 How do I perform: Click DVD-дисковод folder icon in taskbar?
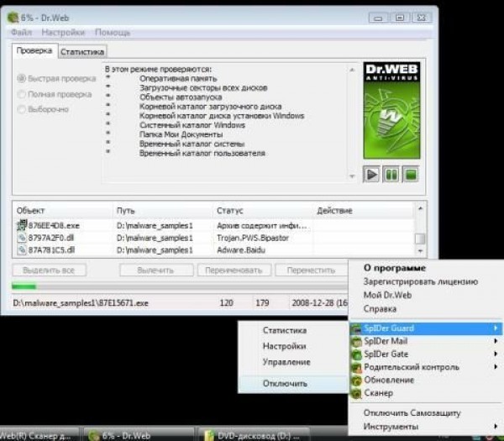(x=209, y=435)
